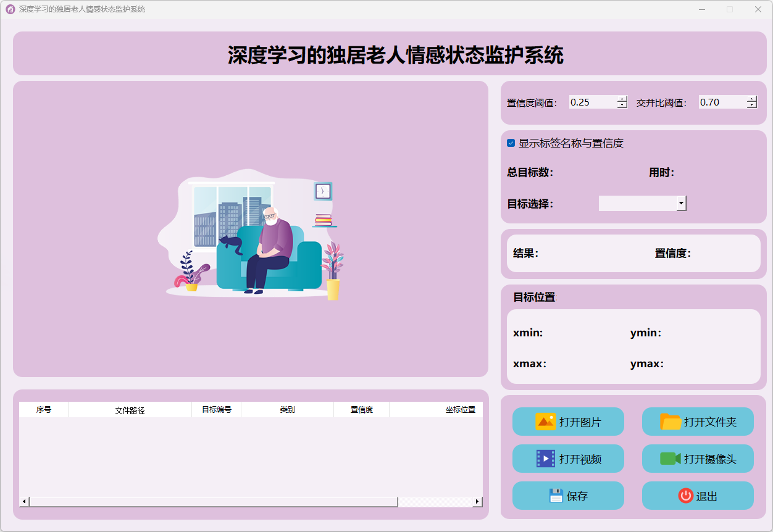Click the 置信度阈值 value field showing 0.25
This screenshot has height=532, width=773.
click(591, 102)
